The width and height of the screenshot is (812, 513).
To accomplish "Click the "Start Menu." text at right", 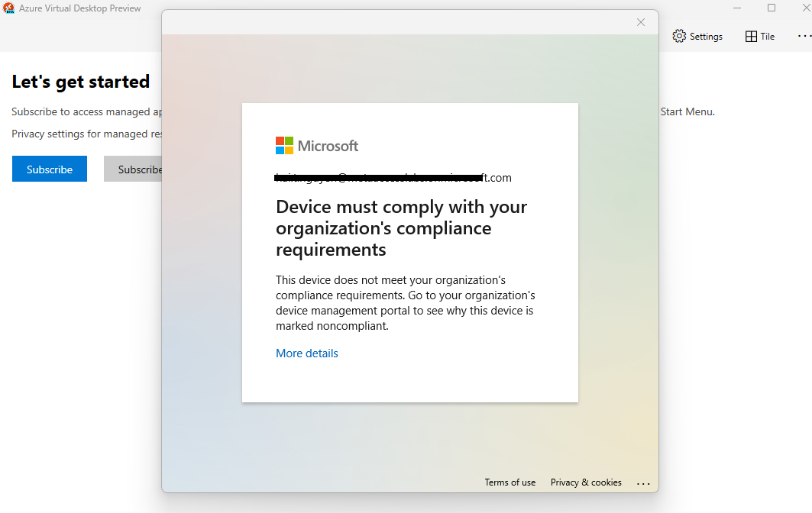I will point(687,111).
